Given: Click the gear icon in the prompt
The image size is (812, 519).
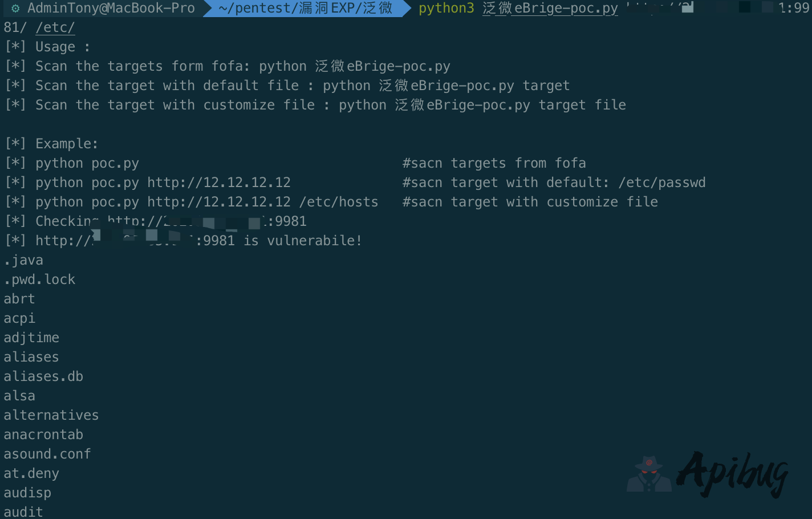Looking at the screenshot, I should pos(15,9).
